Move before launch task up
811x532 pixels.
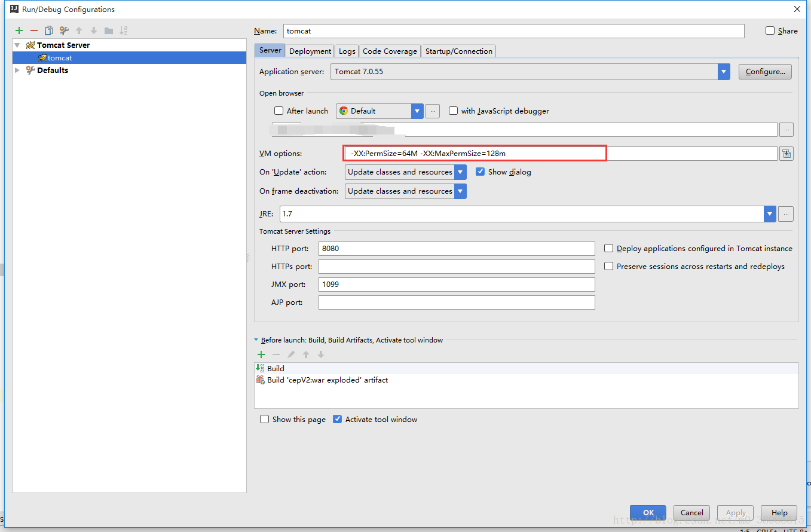(306, 354)
